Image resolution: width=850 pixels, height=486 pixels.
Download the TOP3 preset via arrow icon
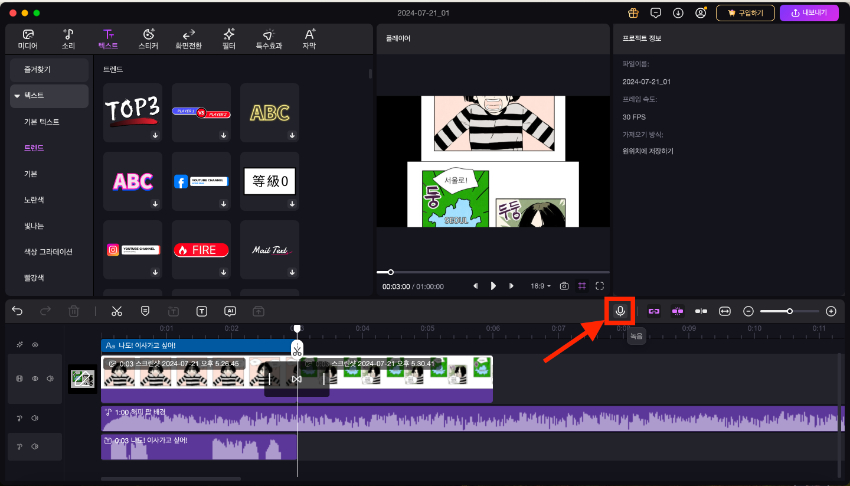[x=155, y=135]
